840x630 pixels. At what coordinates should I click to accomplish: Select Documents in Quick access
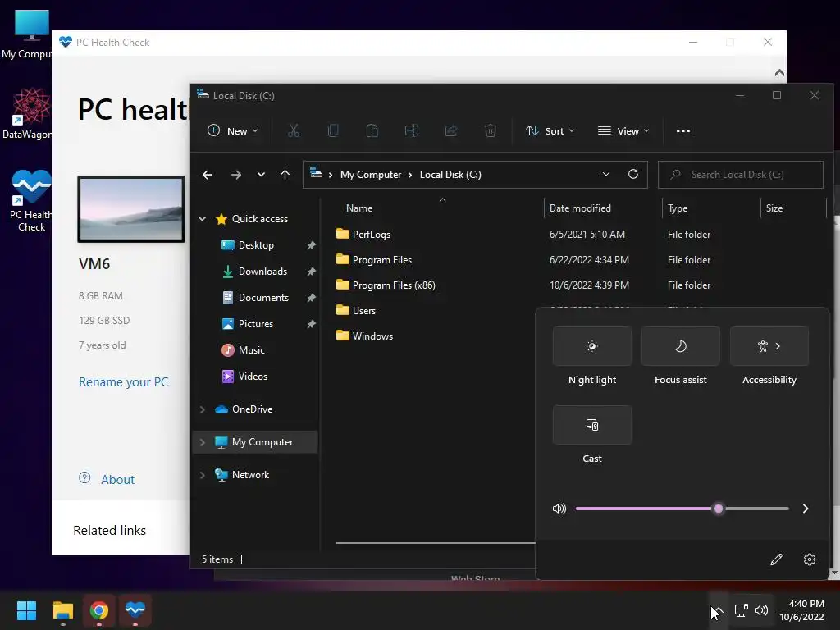pos(263,297)
